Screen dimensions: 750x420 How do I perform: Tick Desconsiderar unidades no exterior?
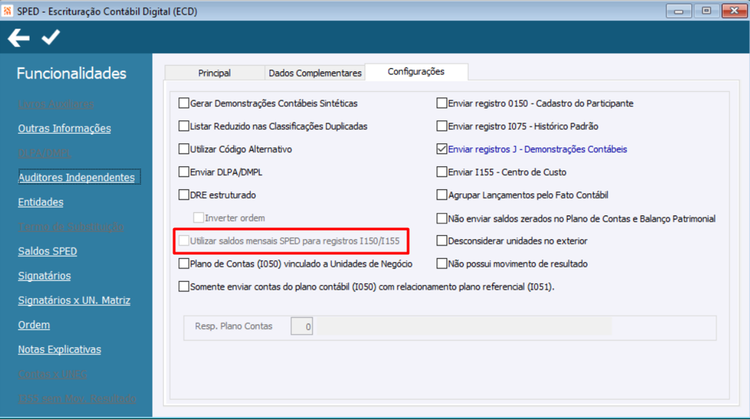pos(441,241)
